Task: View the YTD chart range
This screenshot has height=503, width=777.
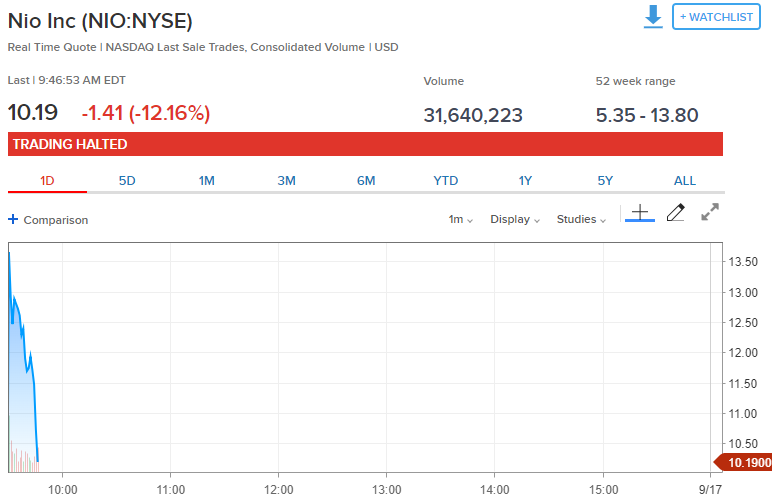Action: [x=445, y=181]
